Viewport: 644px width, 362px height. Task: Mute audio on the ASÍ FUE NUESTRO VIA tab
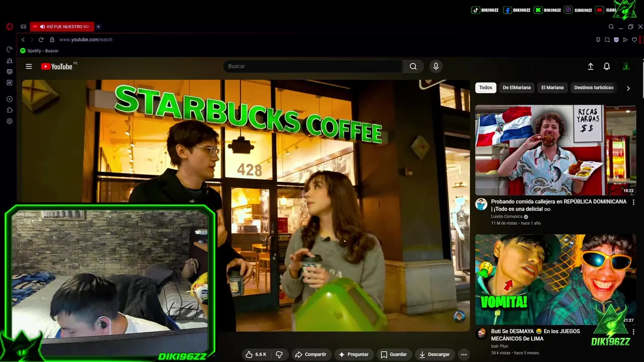[x=42, y=27]
